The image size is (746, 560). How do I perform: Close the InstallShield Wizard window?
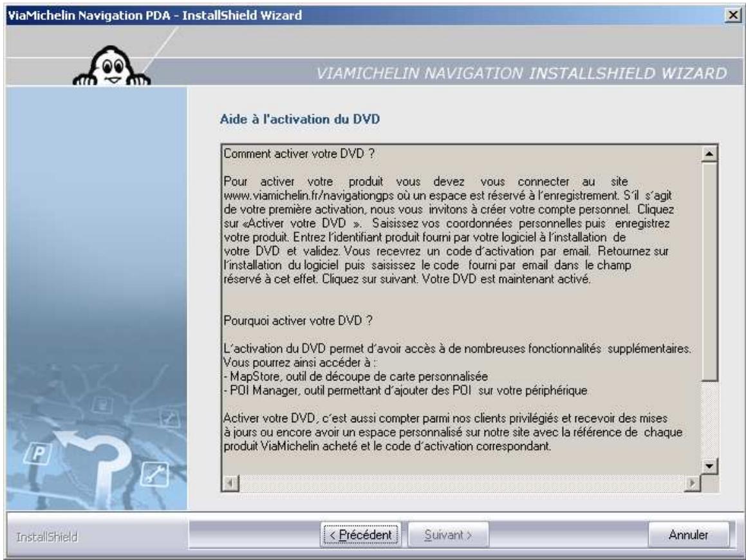point(733,15)
